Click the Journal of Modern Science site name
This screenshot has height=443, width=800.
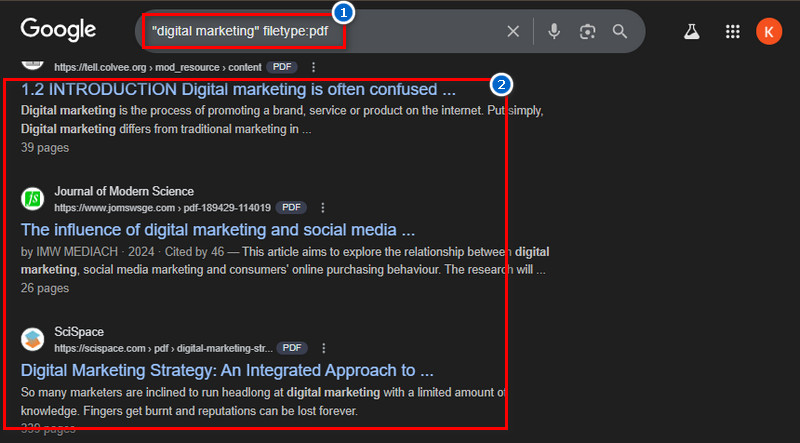coord(124,191)
